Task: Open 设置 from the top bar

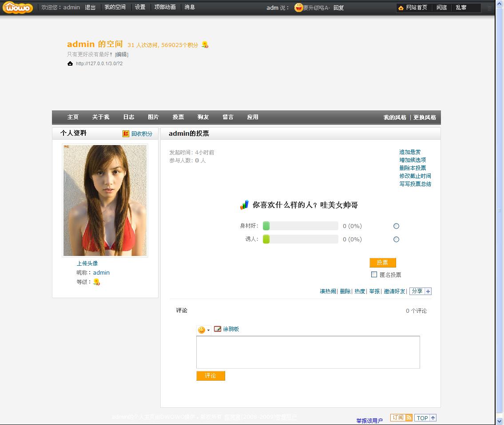Action: (140, 7)
